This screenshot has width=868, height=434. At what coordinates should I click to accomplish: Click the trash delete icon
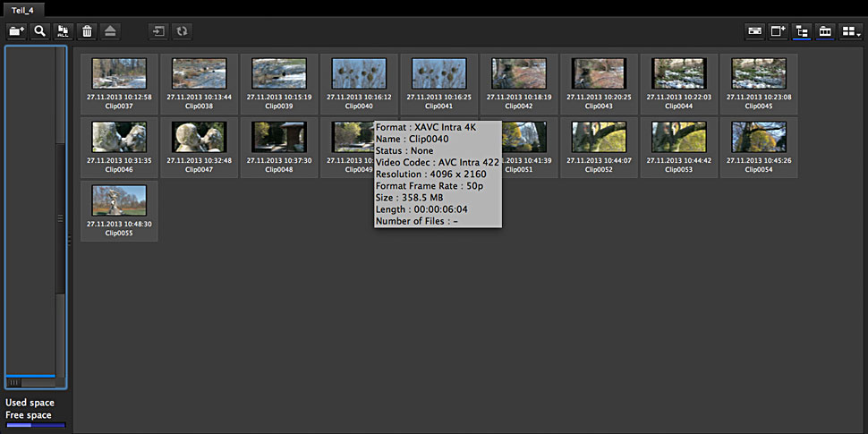pyautogui.click(x=87, y=31)
